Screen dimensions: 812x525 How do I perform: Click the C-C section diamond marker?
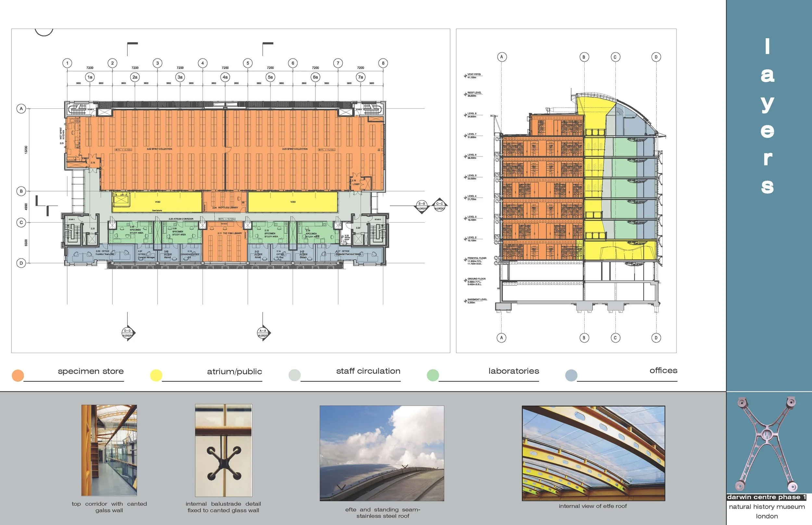click(x=439, y=206)
